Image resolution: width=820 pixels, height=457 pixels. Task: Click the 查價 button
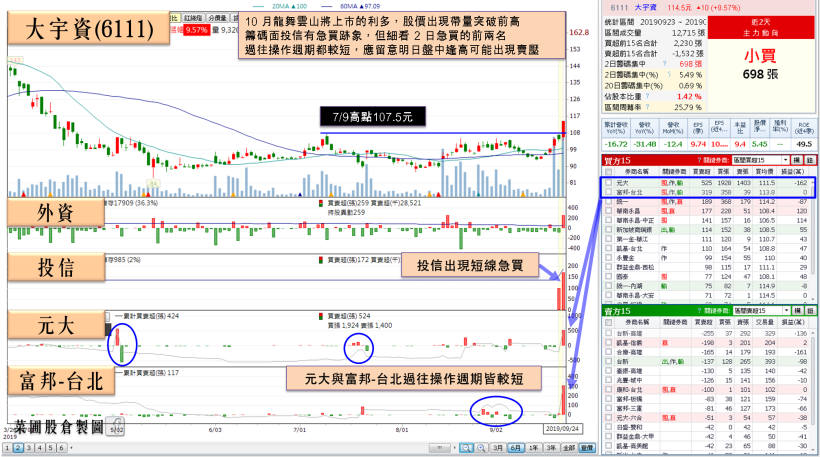pos(587,448)
